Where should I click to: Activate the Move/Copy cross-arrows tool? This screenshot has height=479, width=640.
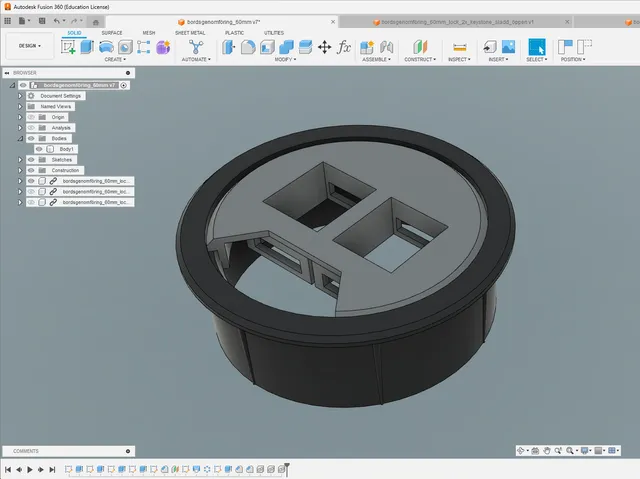(x=324, y=47)
